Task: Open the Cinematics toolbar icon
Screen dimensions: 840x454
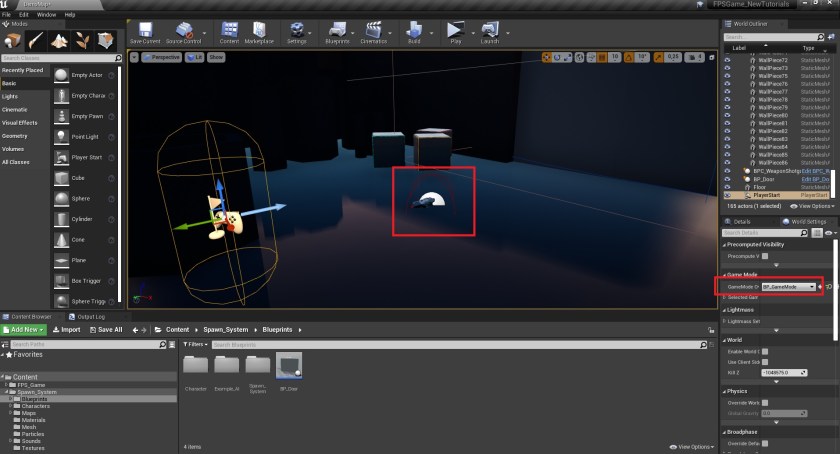Action: pyautogui.click(x=373, y=31)
